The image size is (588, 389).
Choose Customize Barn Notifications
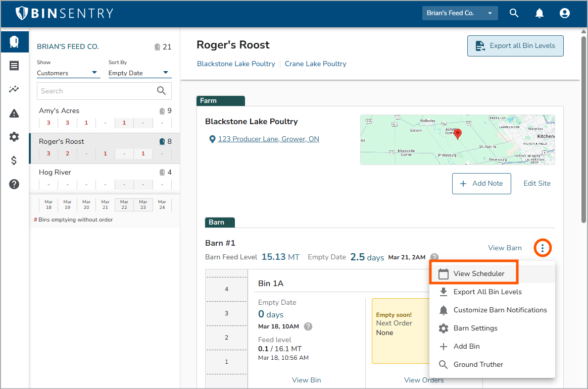click(492, 310)
